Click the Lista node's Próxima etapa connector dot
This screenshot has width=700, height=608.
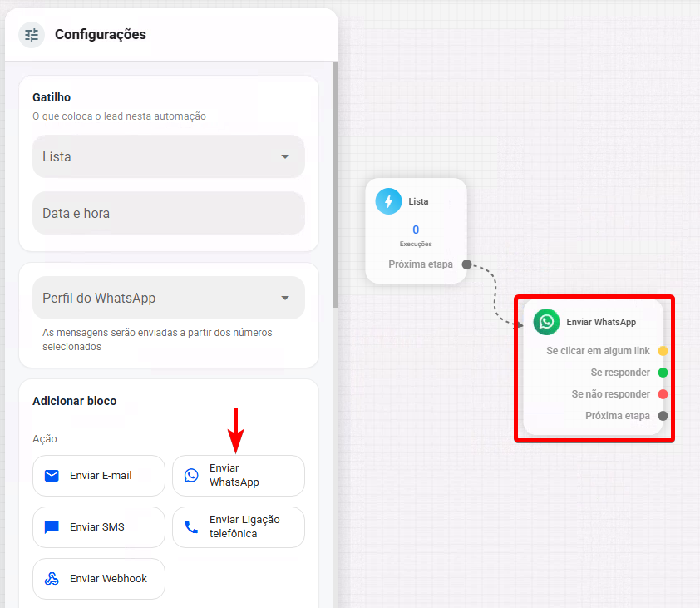[x=466, y=264]
